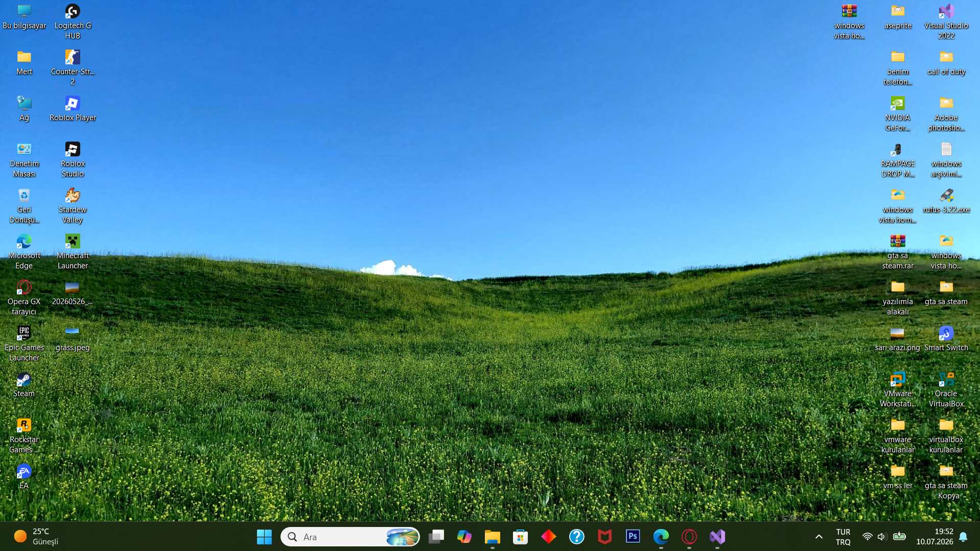Select the Ağ network icon
This screenshot has width=980, height=551.
pyautogui.click(x=24, y=109)
